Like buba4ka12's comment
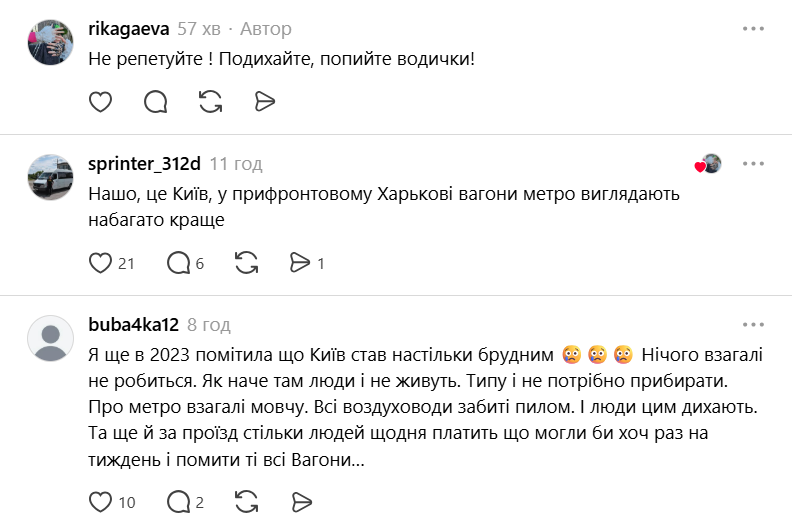The width and height of the screenshot is (792, 528). point(100,501)
